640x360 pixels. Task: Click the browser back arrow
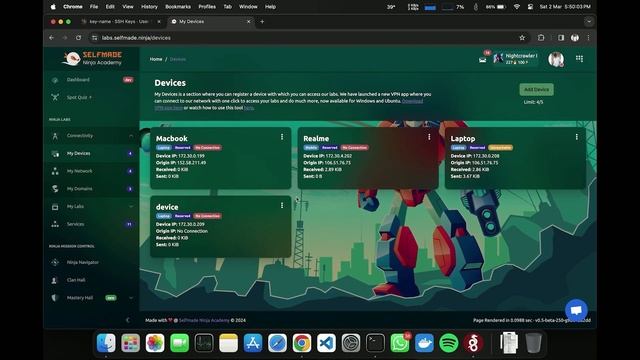51,38
